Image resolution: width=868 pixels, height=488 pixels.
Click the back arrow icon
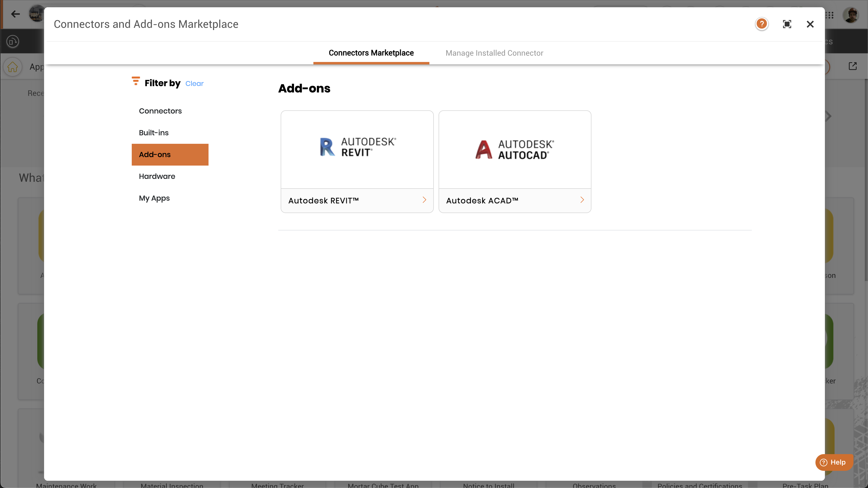click(15, 14)
